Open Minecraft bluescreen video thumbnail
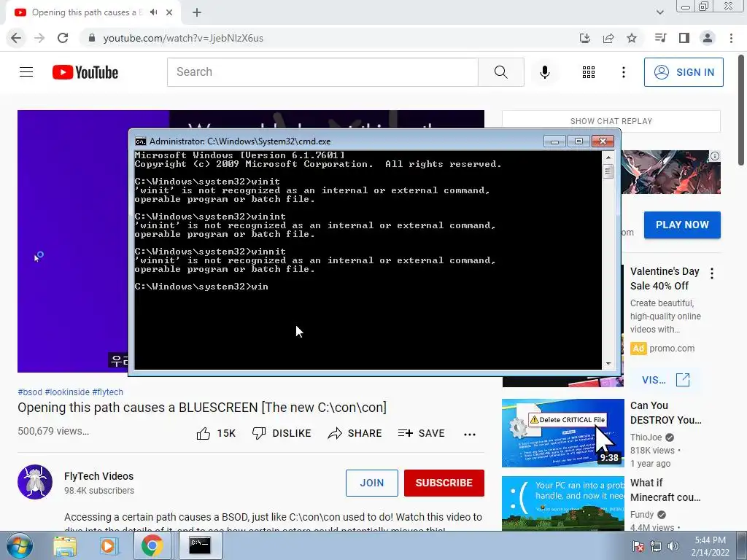 tap(562, 504)
